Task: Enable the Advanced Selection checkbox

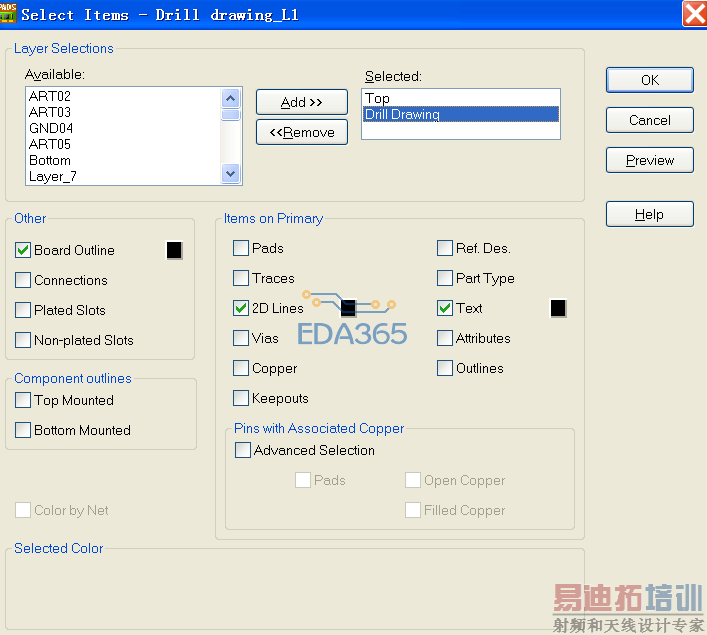Action: point(243,450)
